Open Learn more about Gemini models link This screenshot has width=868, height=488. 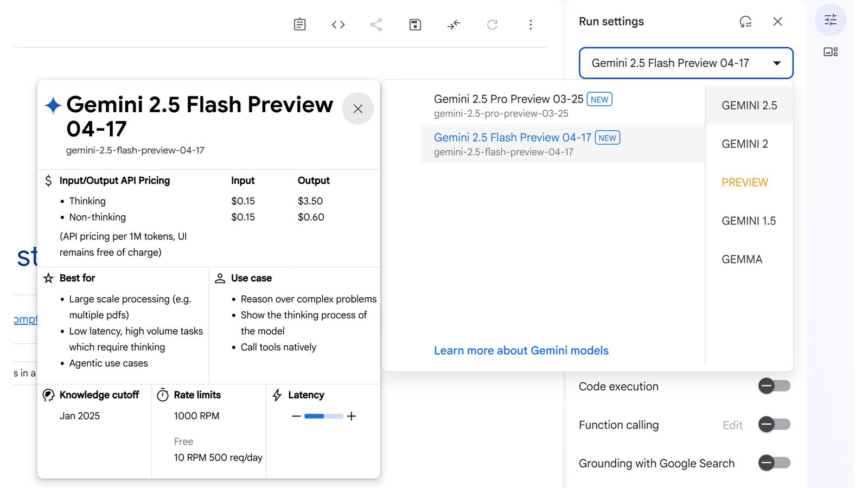click(x=521, y=351)
